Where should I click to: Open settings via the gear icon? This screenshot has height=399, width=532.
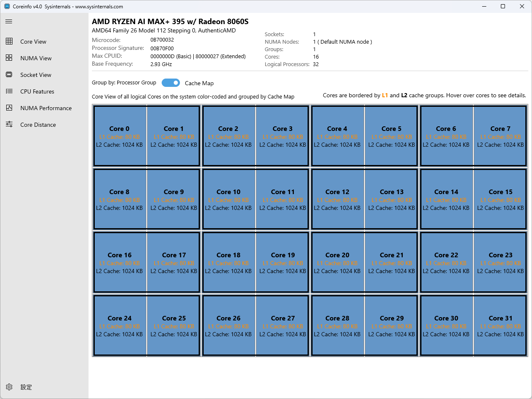pos(9,387)
